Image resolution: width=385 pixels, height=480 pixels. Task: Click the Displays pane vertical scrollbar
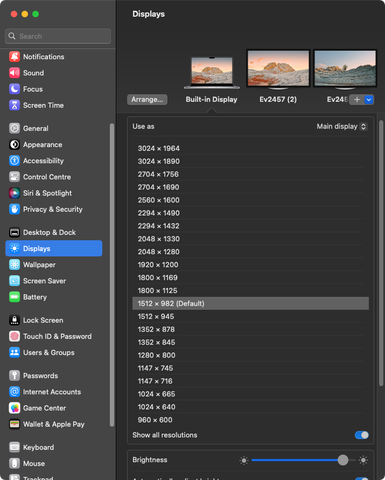click(381, 253)
